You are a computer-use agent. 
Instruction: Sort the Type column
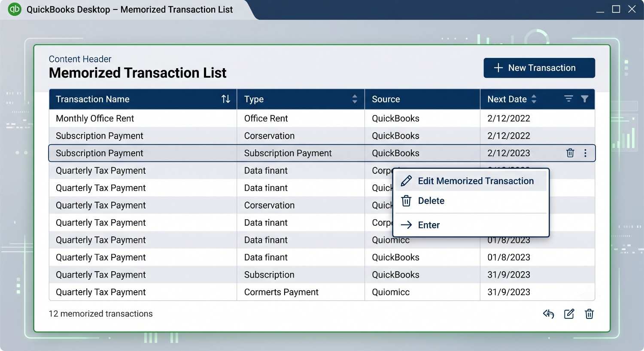pyautogui.click(x=355, y=99)
